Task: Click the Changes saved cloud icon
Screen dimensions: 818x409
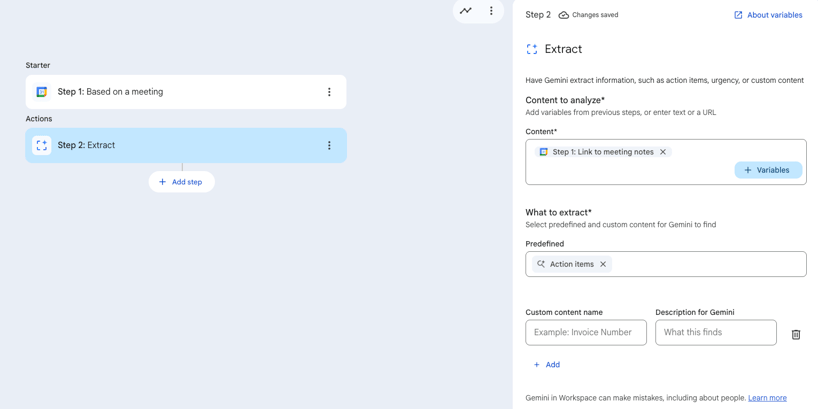Action: [x=564, y=15]
